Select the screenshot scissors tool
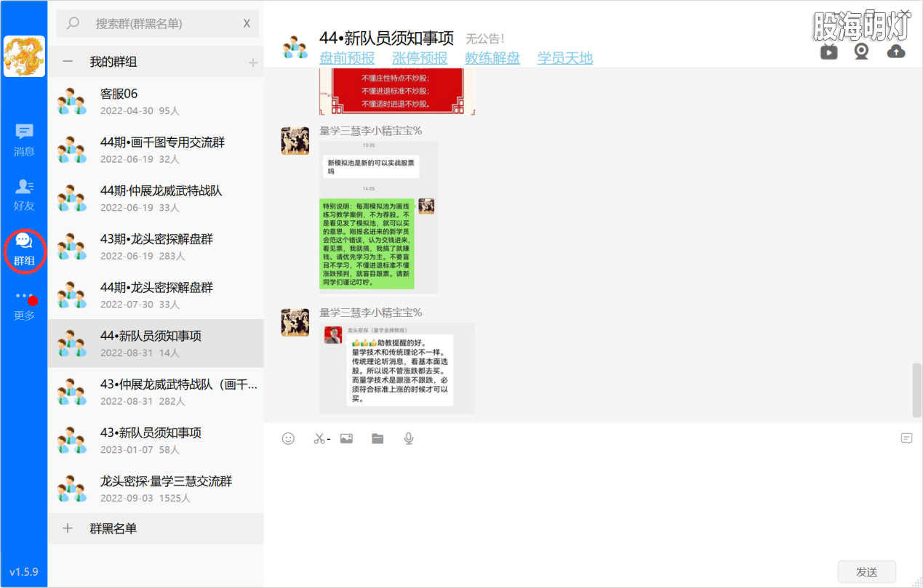This screenshot has width=923, height=588. [x=319, y=439]
